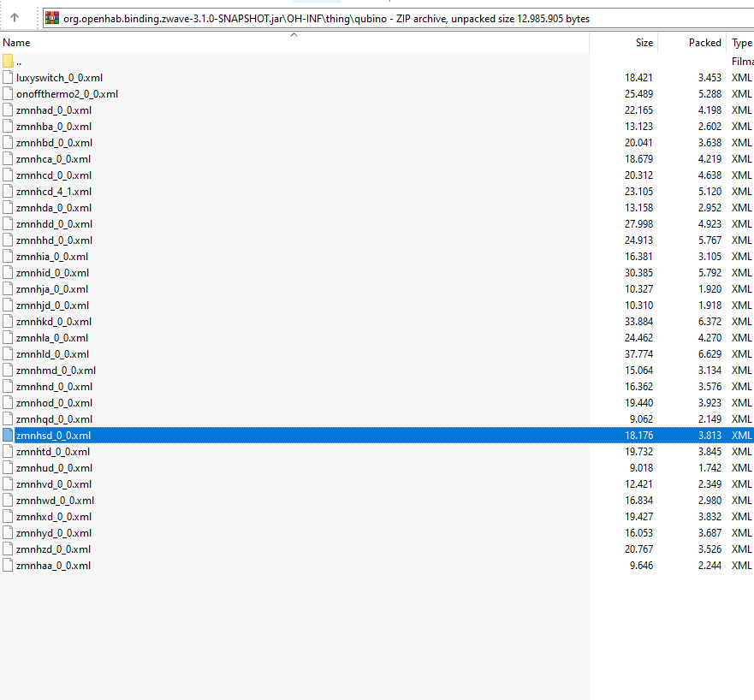Click file icon of zmnhmd_0_0.xml

click(8, 371)
